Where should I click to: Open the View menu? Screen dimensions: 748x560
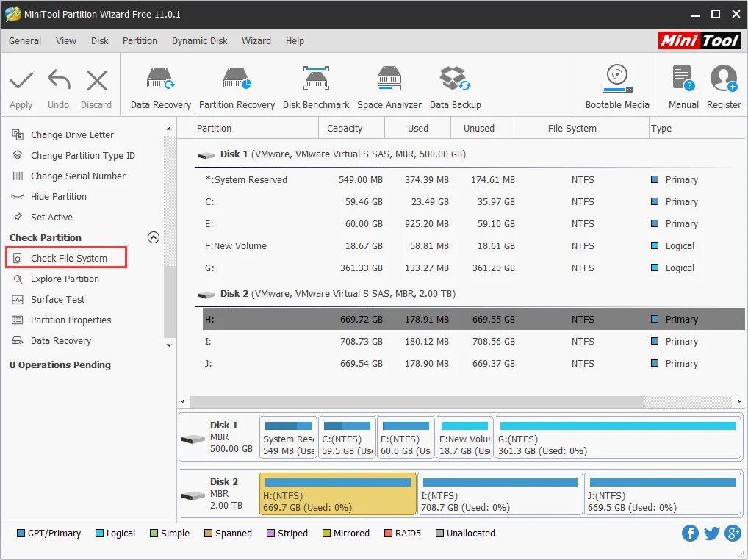pos(66,41)
